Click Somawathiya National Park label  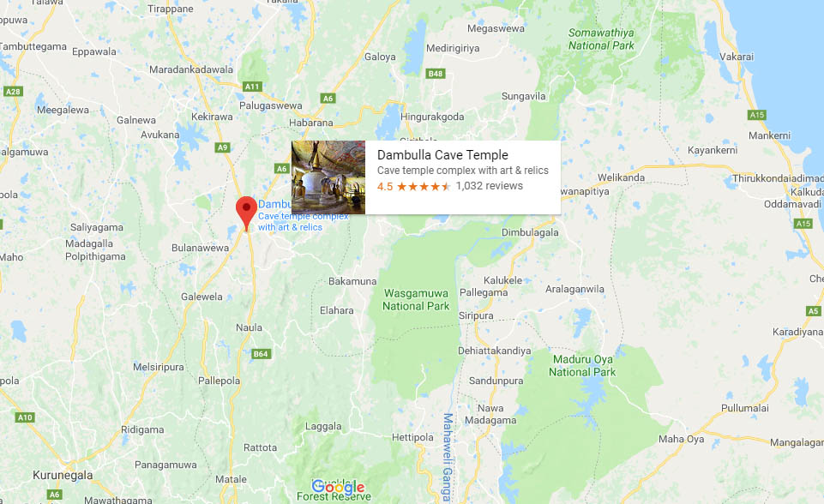(x=601, y=39)
